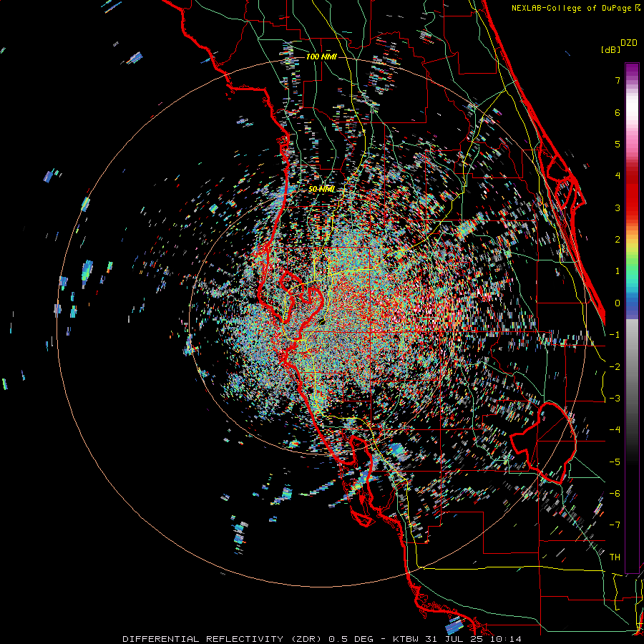Click the 50 NMI range ring label

(x=321, y=190)
